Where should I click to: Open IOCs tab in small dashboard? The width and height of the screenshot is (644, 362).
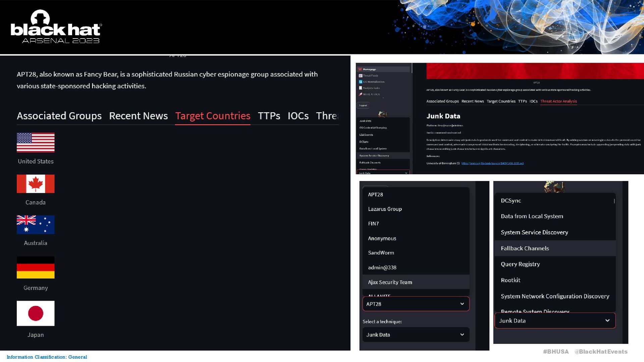533,101
